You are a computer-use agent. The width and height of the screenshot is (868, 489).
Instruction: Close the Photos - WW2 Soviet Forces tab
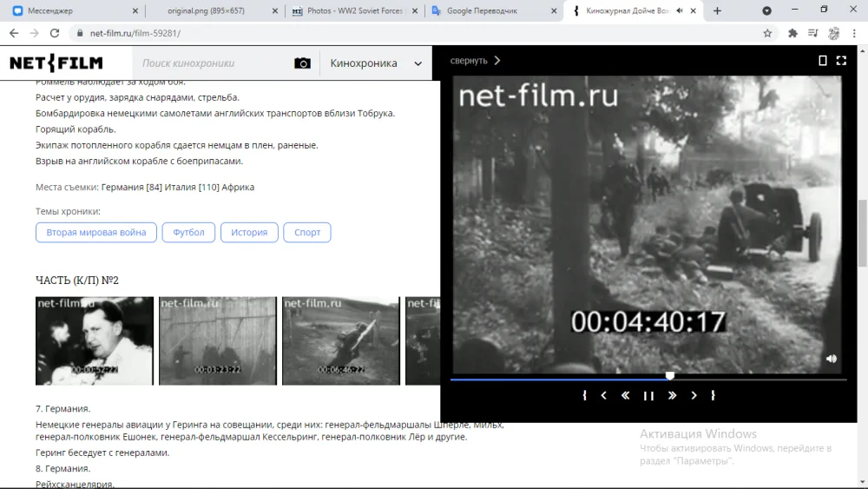pos(415,10)
